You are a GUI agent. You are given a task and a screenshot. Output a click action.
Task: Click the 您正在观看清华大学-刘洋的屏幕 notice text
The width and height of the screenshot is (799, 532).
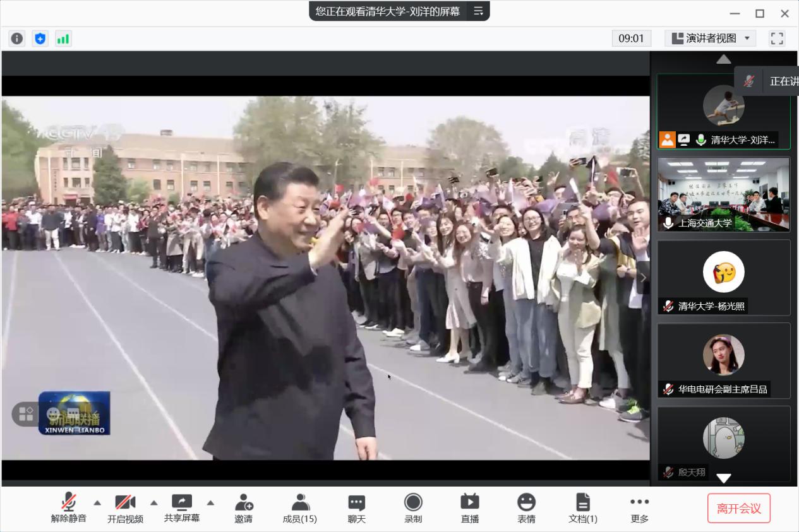point(388,11)
